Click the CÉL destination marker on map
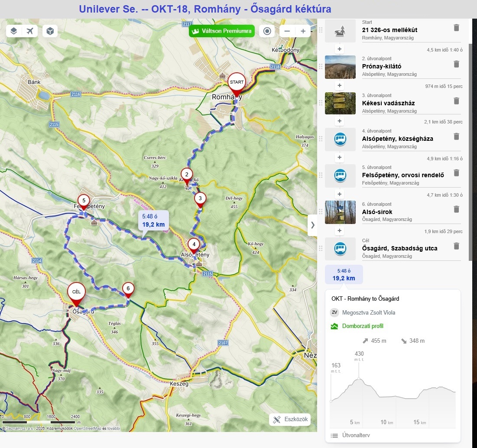The height and width of the screenshot is (448, 477). click(76, 292)
